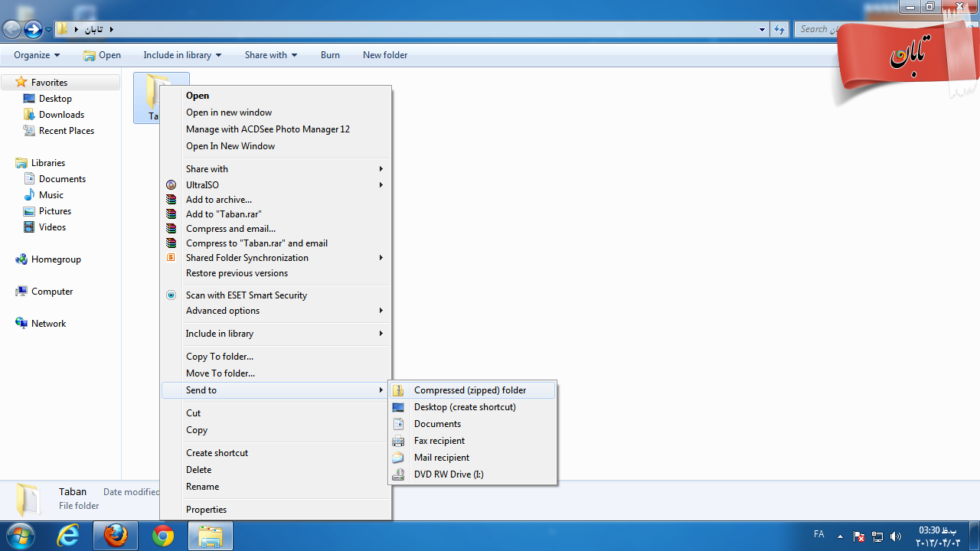Expand the Share with submenu arrow

click(x=381, y=169)
